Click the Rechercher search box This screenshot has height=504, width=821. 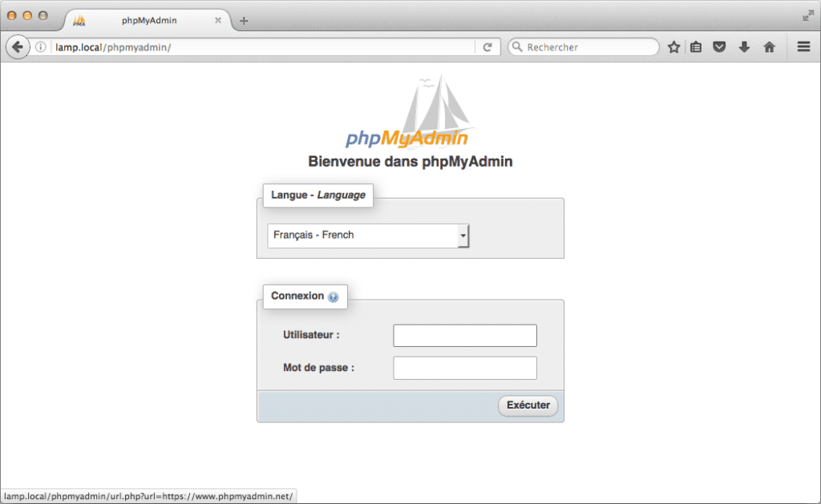click(x=583, y=46)
